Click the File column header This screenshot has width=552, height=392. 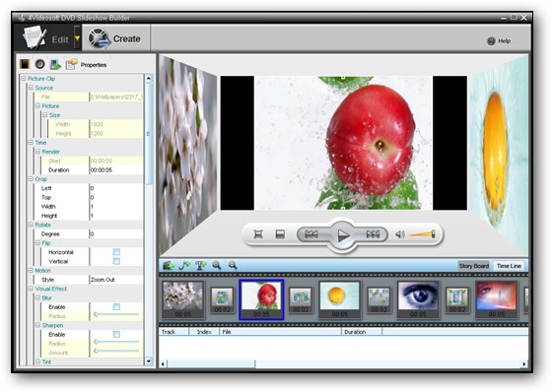pyautogui.click(x=281, y=332)
